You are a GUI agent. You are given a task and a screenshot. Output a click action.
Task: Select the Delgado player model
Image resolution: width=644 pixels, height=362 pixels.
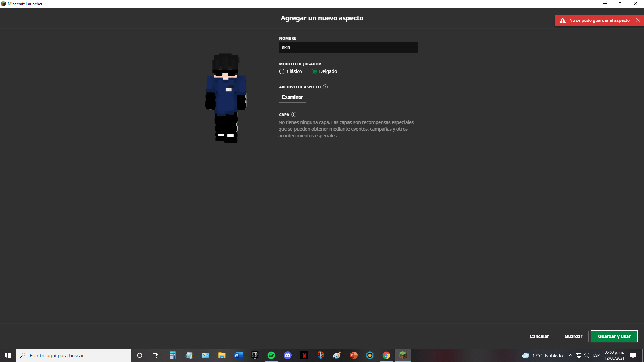pos(314,71)
